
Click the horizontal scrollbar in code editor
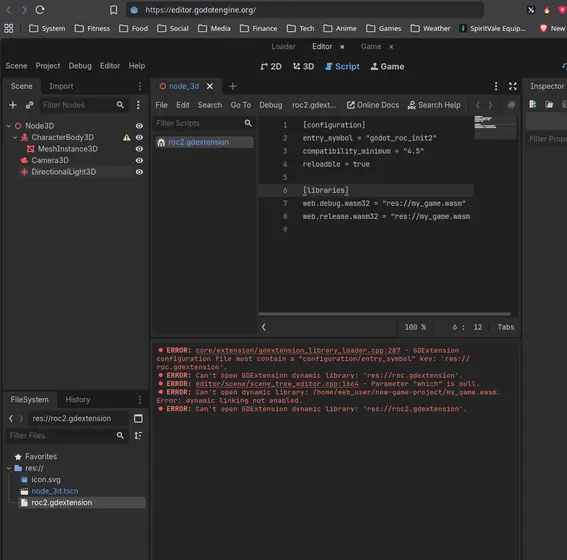pos(384,314)
